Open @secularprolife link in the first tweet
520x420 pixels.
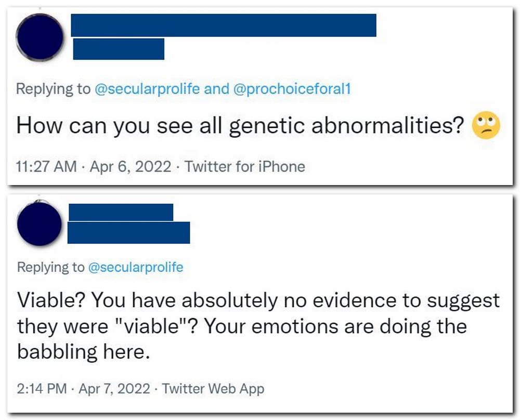[147, 89]
